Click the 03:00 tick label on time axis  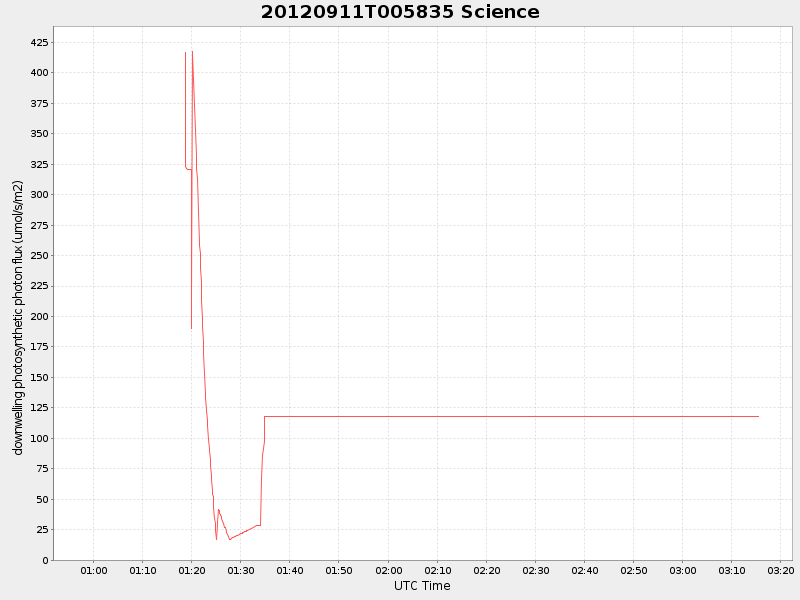(683, 570)
